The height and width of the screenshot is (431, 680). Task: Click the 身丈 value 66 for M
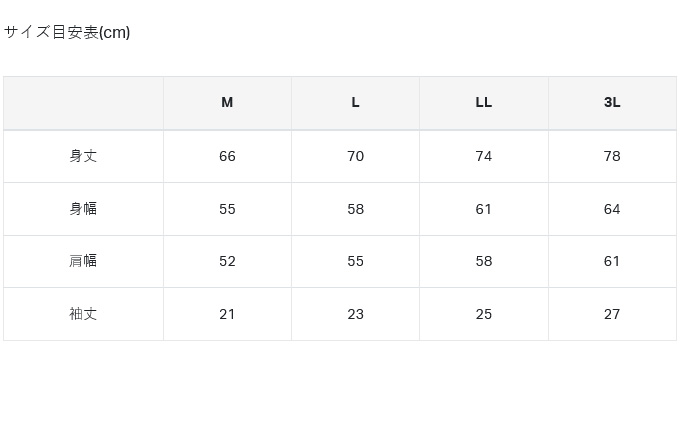pyautogui.click(x=227, y=156)
